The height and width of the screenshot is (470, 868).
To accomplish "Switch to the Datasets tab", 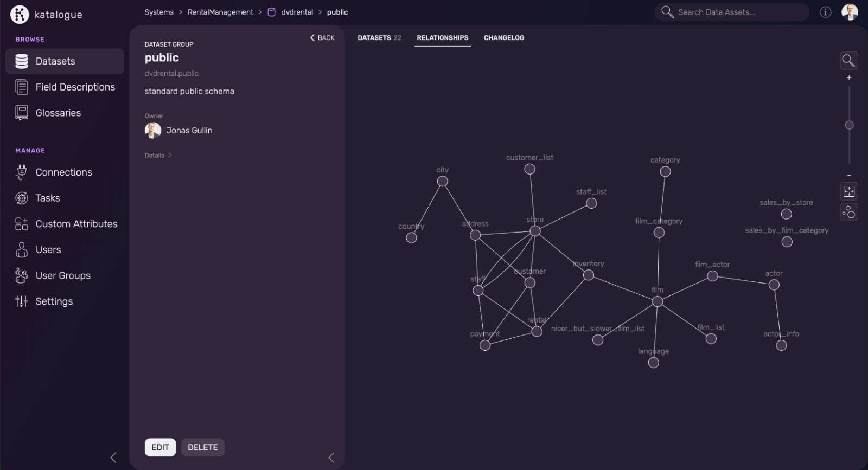I will [379, 38].
